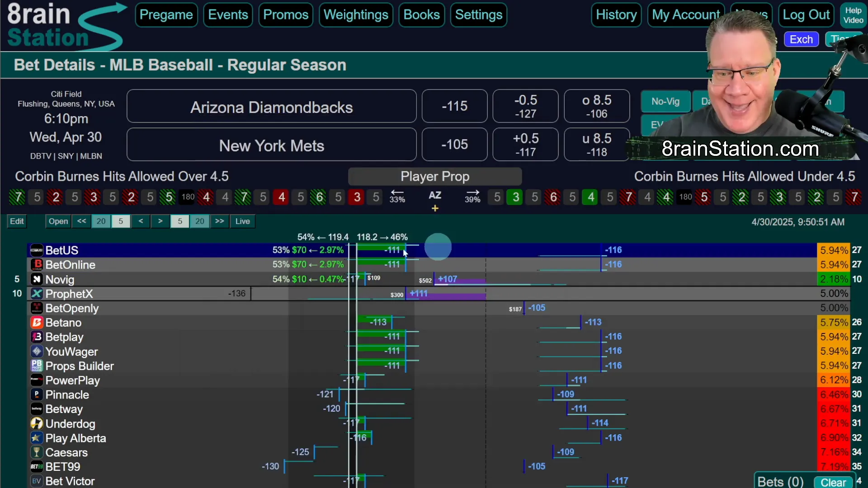Click the Pinnacle logo icon

coord(37,394)
